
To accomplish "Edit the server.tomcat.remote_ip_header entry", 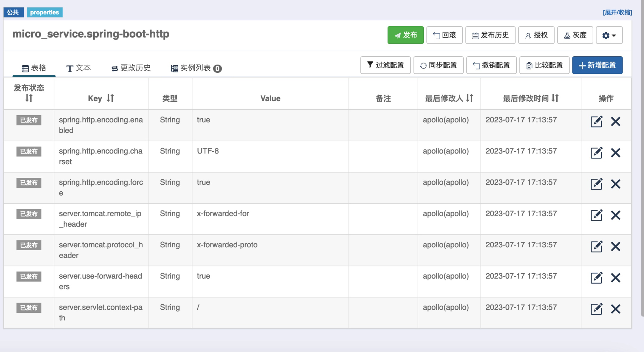I will (596, 215).
